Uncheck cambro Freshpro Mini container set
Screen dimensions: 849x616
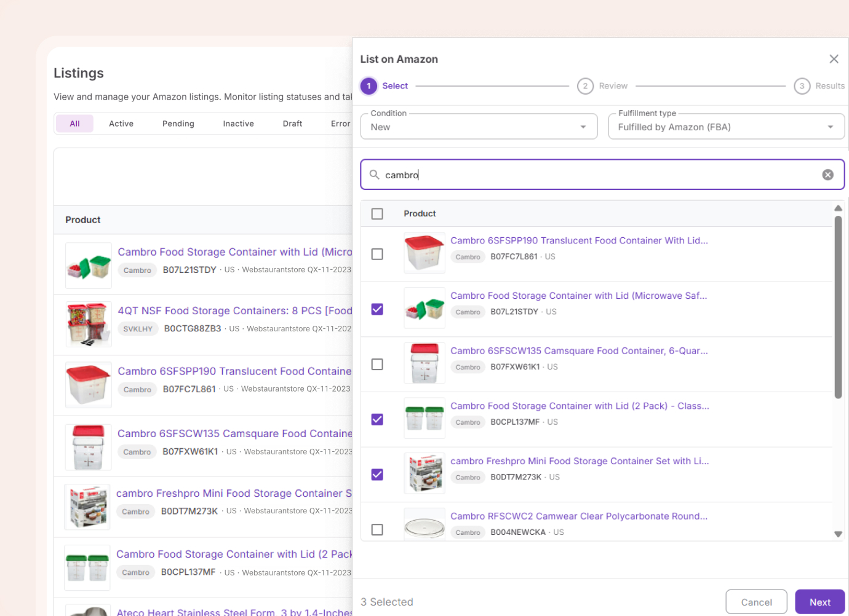click(x=377, y=475)
